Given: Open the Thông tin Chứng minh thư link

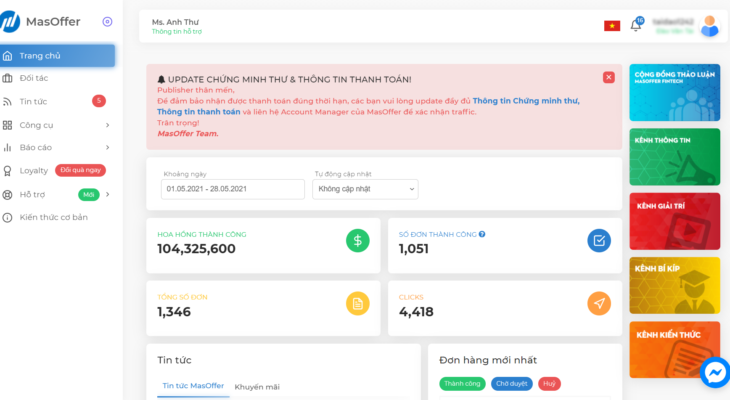Looking at the screenshot, I should 526,101.
